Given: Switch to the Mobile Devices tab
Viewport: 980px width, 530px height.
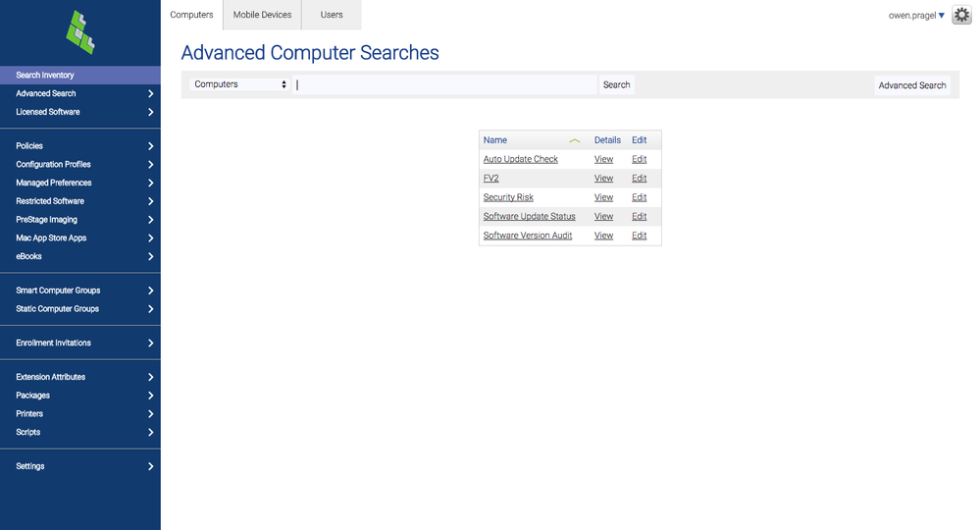Looking at the screenshot, I should click(262, 15).
